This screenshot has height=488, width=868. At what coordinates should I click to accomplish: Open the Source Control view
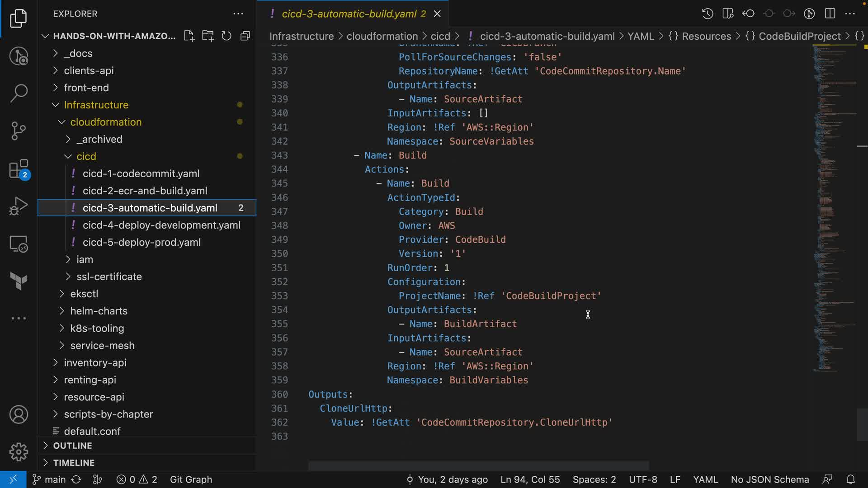click(x=19, y=131)
